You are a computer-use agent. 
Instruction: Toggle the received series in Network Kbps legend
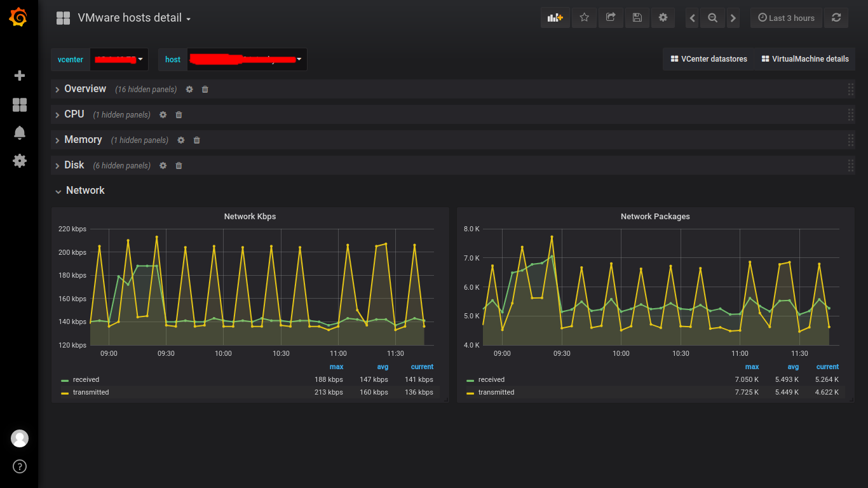(x=86, y=379)
